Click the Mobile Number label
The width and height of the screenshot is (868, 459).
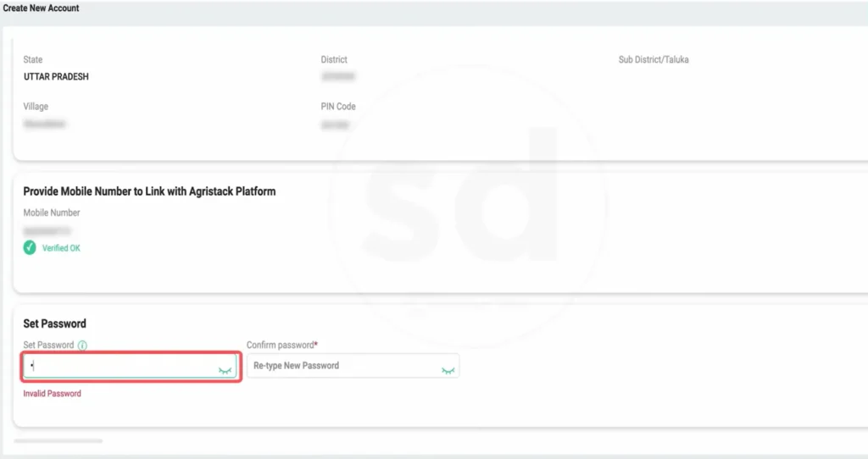tap(52, 213)
